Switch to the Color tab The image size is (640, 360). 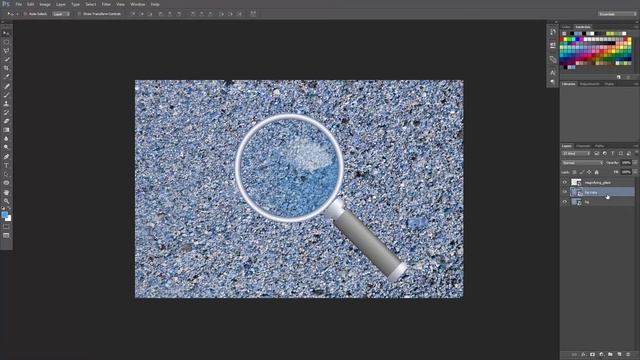coord(566,27)
